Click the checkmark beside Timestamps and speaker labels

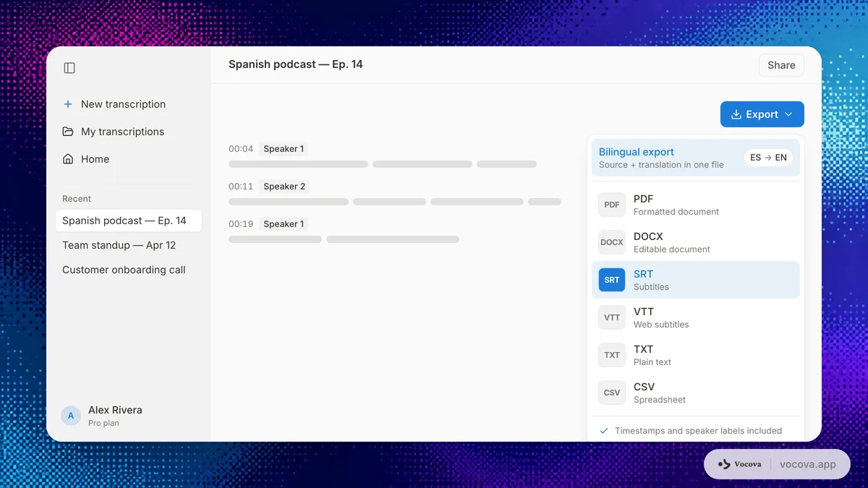tap(604, 431)
